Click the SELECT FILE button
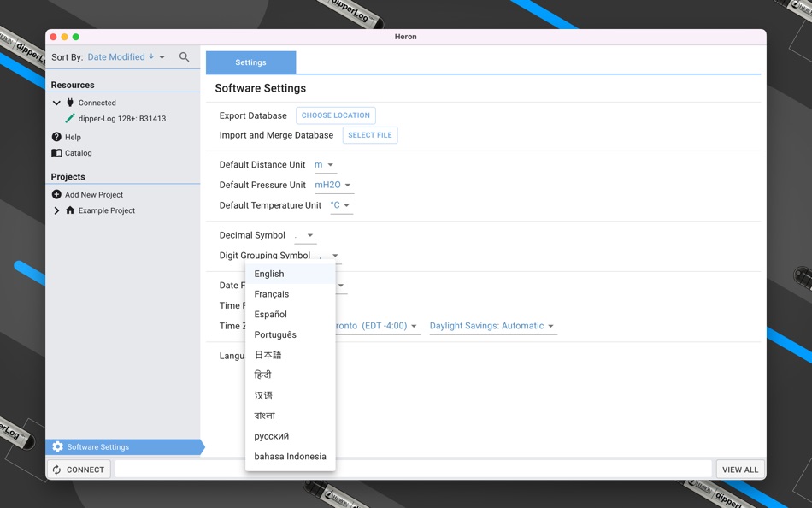The image size is (812, 508). click(x=370, y=135)
